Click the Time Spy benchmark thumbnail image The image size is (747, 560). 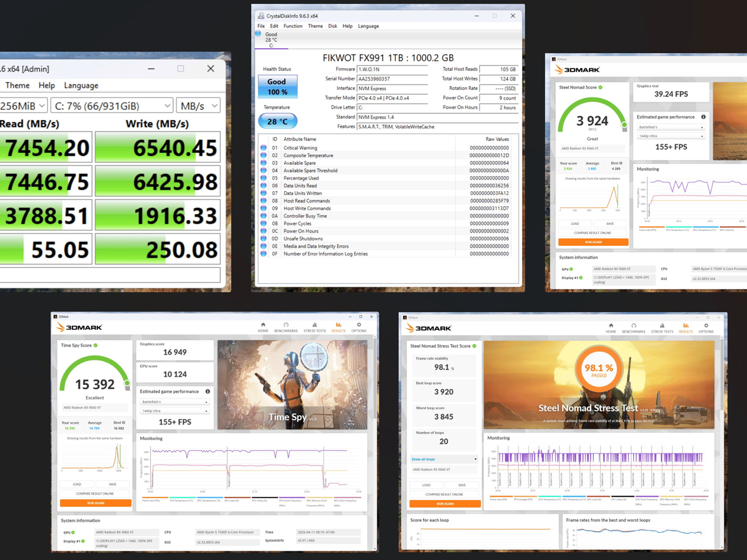click(293, 385)
